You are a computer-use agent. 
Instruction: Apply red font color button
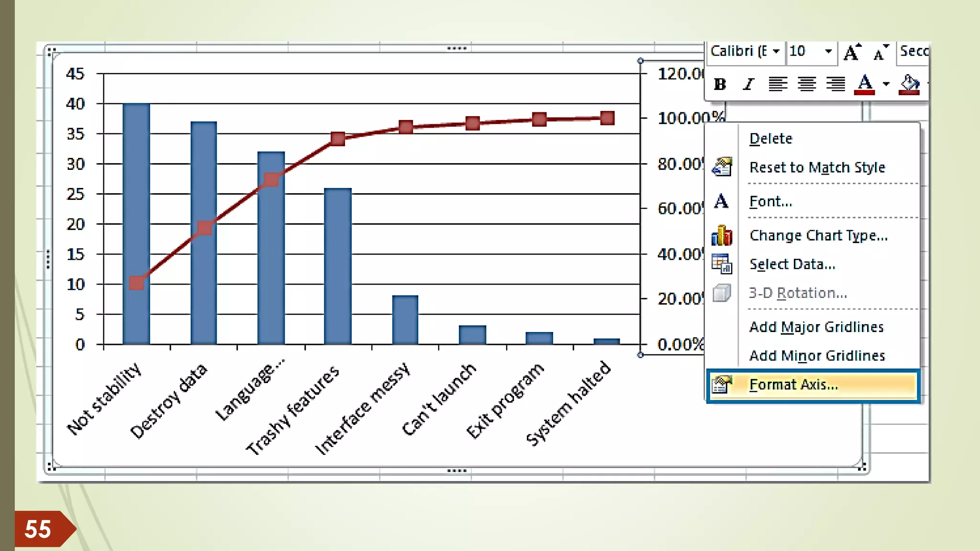(x=865, y=85)
